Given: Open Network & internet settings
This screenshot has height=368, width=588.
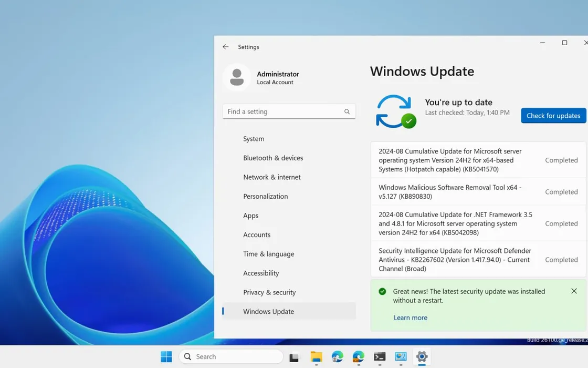Looking at the screenshot, I should point(289,177).
